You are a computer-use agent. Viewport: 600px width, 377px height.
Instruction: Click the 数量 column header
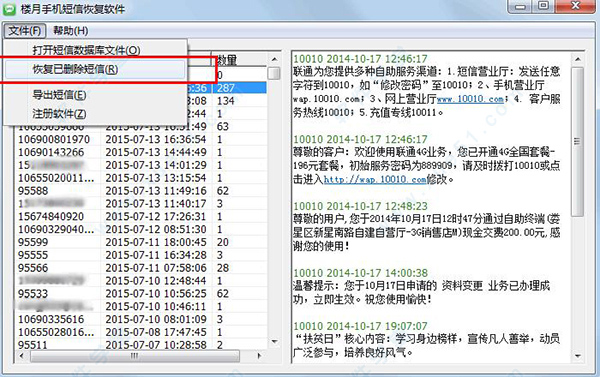point(239,60)
